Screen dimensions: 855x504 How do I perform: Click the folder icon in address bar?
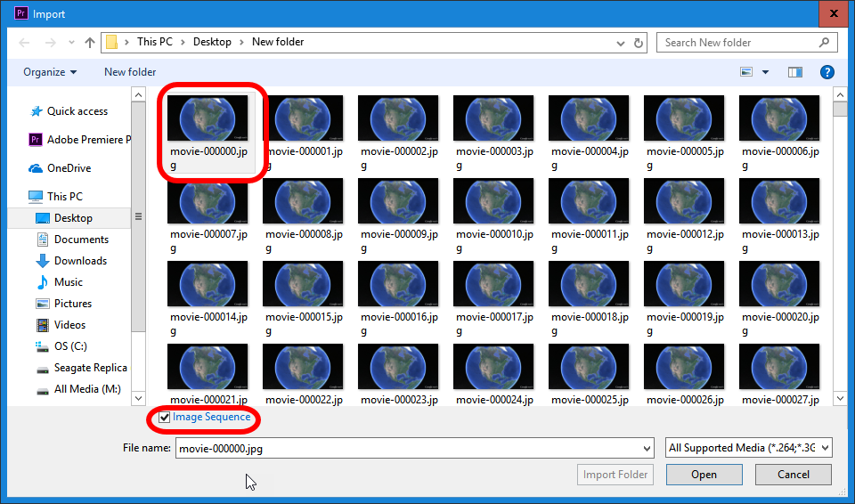pyautogui.click(x=112, y=42)
